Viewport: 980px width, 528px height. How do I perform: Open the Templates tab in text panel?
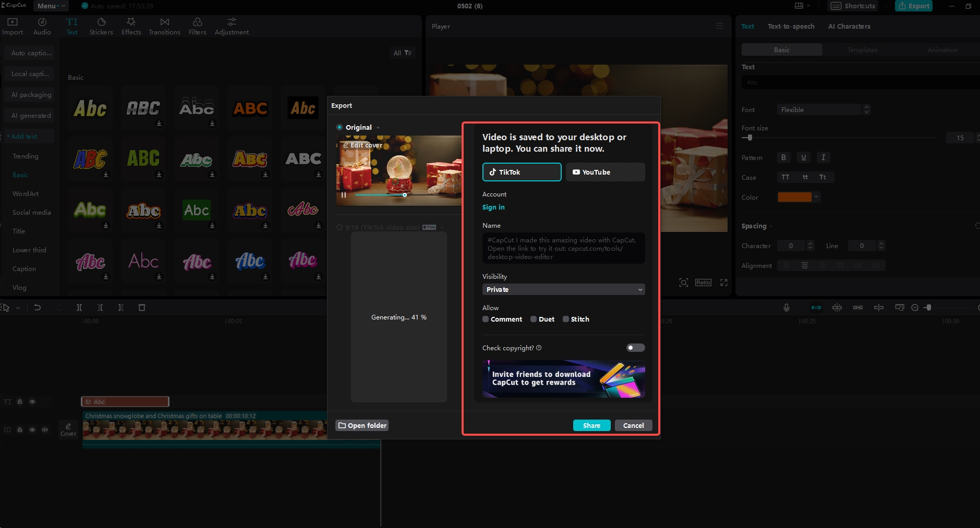[x=862, y=50]
